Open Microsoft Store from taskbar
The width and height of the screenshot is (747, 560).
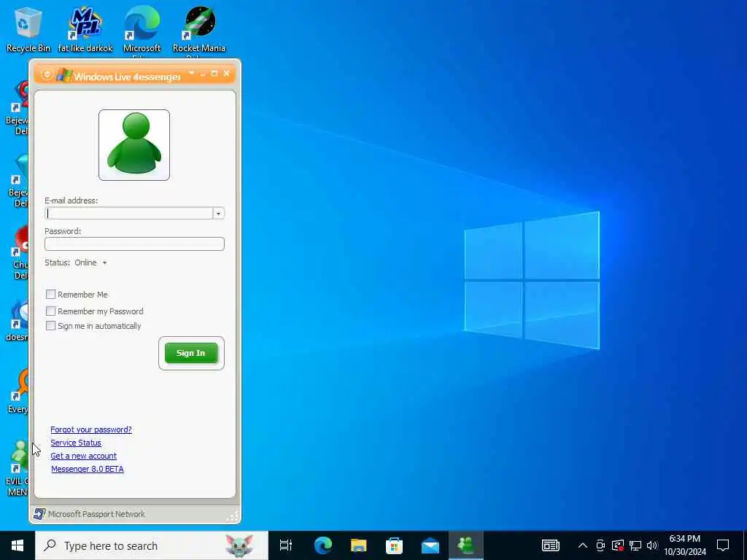394,545
